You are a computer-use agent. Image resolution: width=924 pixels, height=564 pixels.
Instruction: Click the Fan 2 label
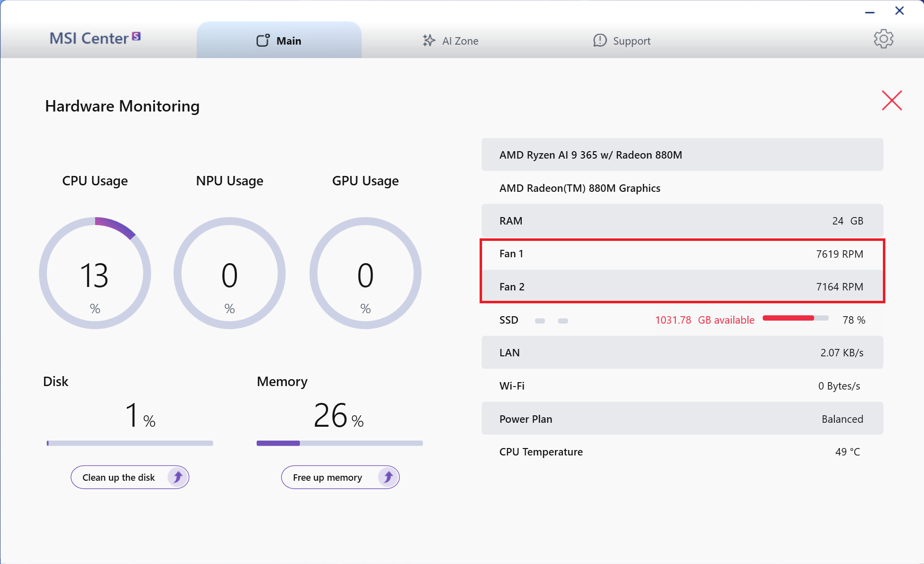512,286
